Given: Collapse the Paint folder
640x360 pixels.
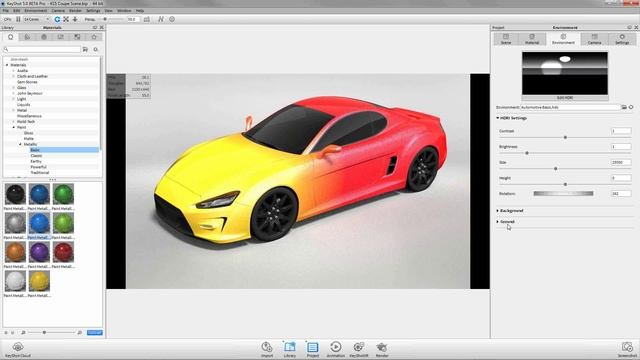Looking at the screenshot, I should (x=13, y=127).
